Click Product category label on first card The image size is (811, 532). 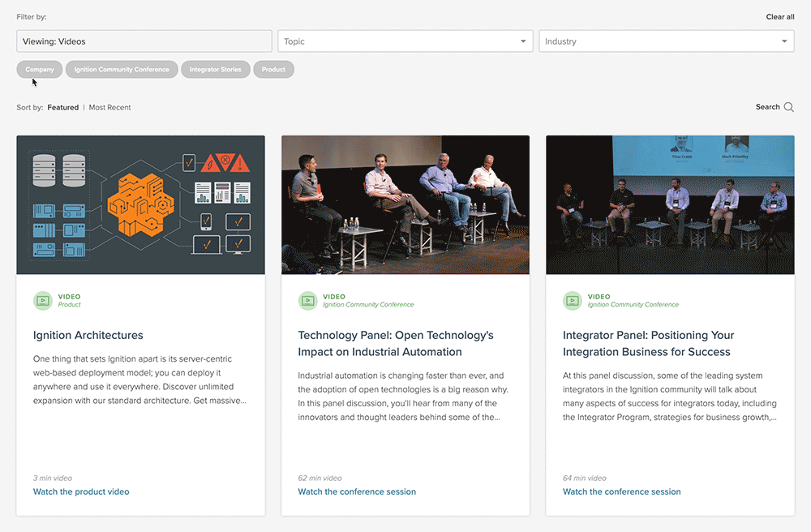tap(69, 304)
